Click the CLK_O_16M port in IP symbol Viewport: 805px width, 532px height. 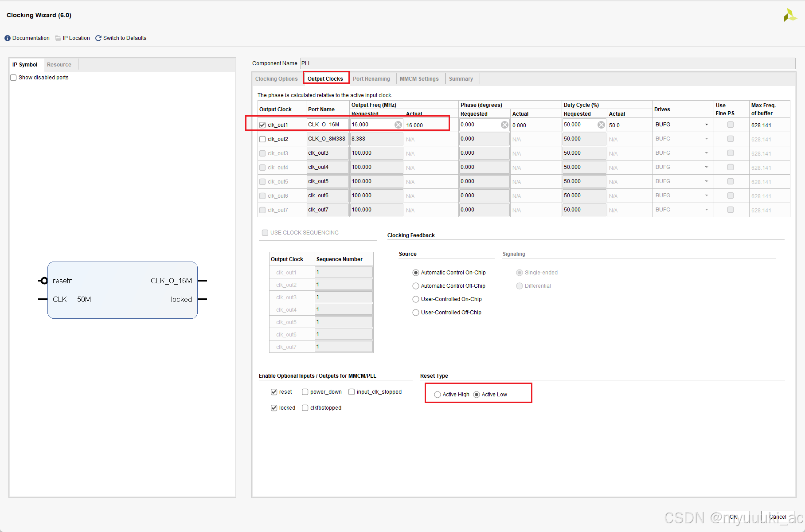[x=171, y=281]
